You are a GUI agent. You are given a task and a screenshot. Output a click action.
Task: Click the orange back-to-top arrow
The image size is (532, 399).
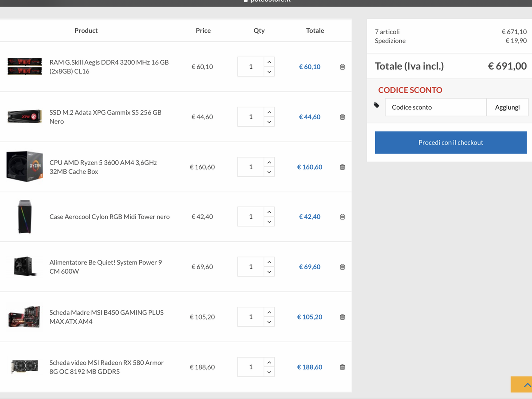522,385
